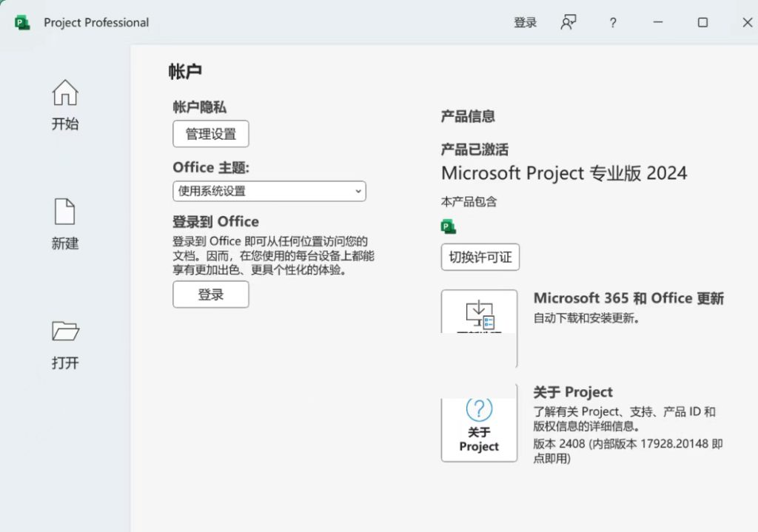758x532 pixels.
Task: Click the 帐户隐私 heading
Action: 199,107
